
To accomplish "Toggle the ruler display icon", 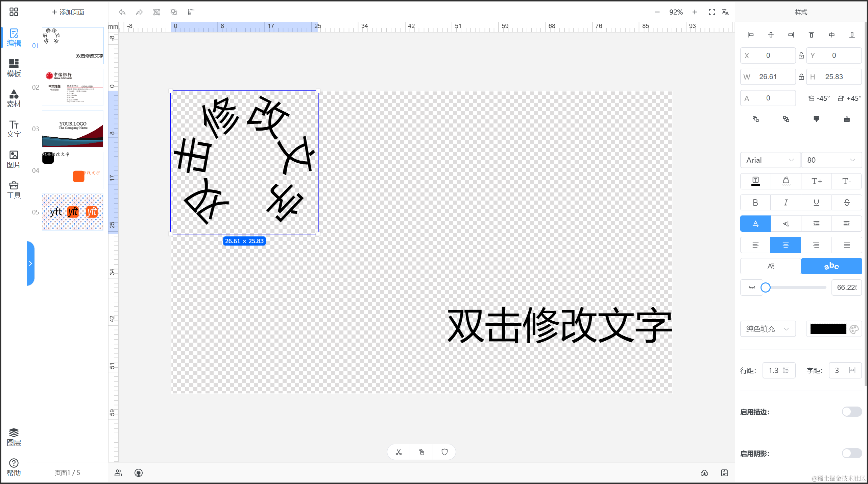I will click(x=191, y=12).
